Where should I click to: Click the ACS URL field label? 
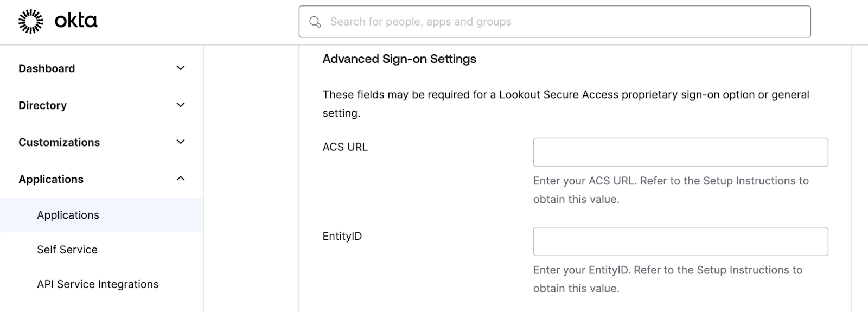coord(345,147)
